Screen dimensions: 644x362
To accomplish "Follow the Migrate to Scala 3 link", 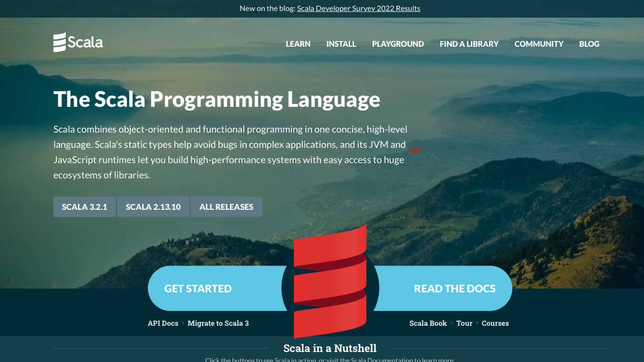I will [218, 323].
